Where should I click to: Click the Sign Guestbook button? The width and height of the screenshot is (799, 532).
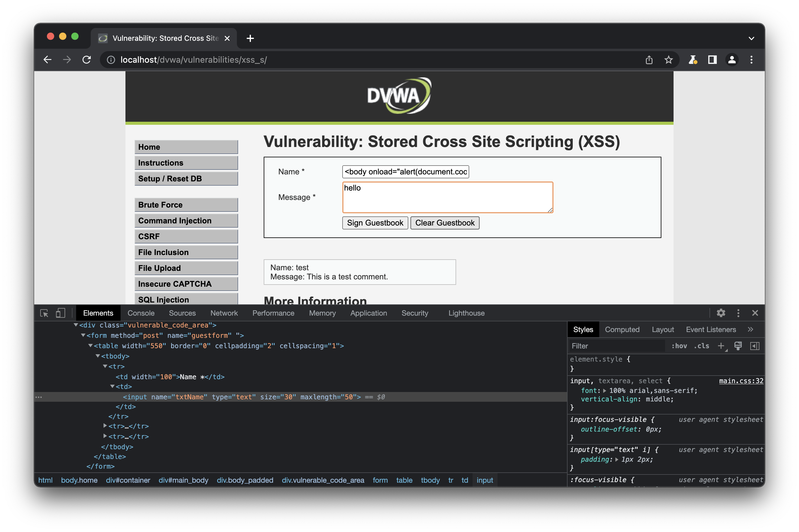(x=375, y=223)
